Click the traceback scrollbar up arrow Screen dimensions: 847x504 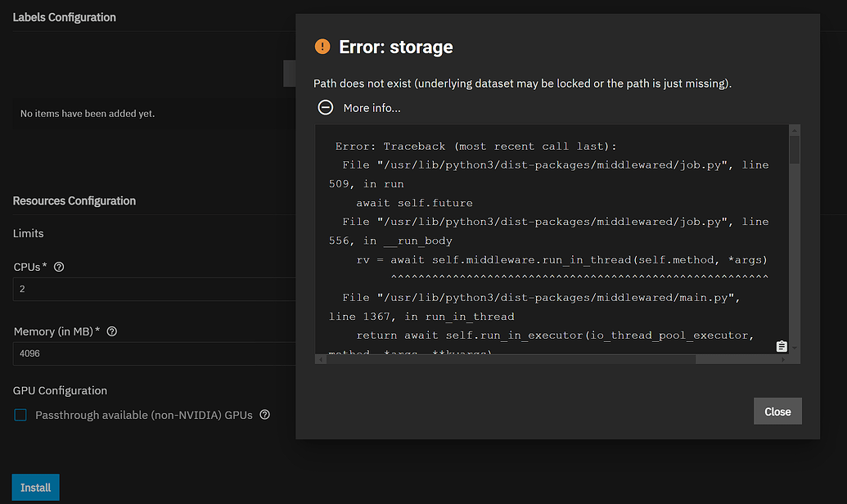[794, 129]
